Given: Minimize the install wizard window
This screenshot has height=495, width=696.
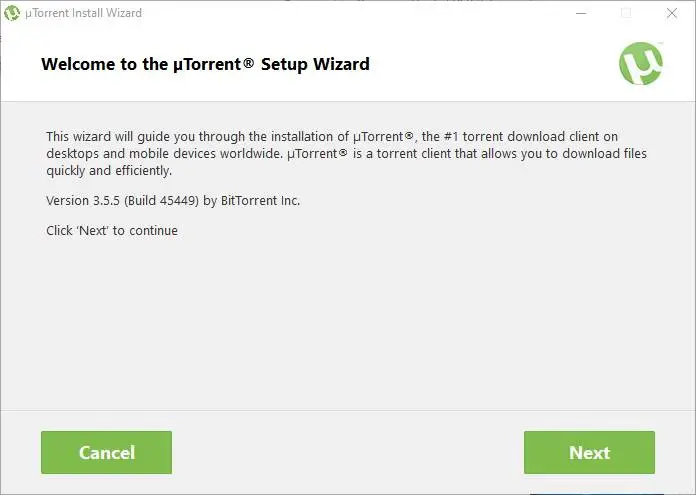Looking at the screenshot, I should tap(580, 14).
